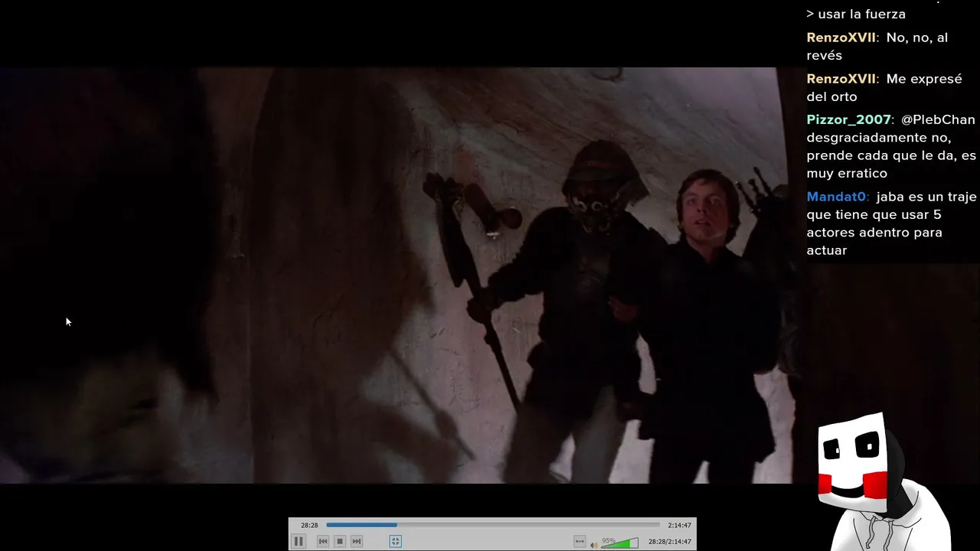Skip to the next media item

357,541
